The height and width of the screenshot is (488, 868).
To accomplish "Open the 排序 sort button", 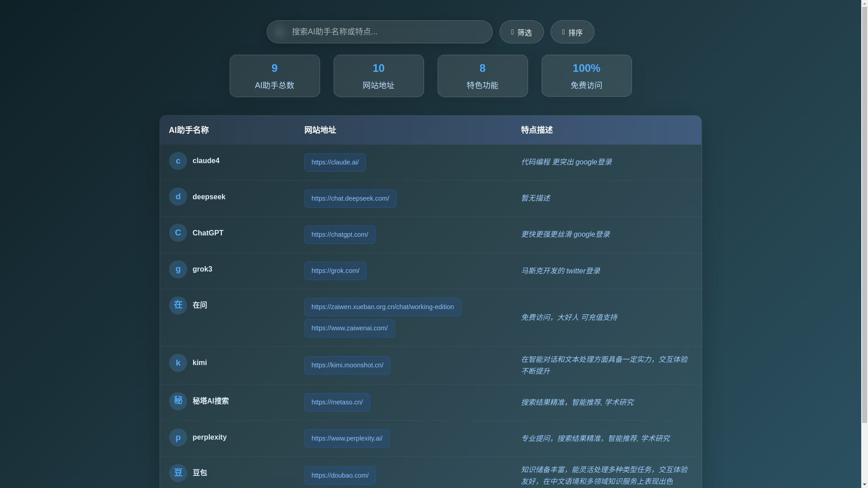I will [572, 32].
